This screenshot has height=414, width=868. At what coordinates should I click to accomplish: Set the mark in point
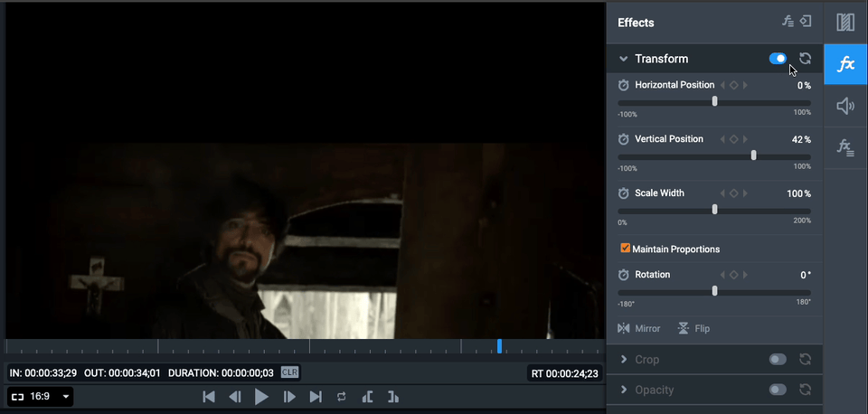(x=367, y=397)
